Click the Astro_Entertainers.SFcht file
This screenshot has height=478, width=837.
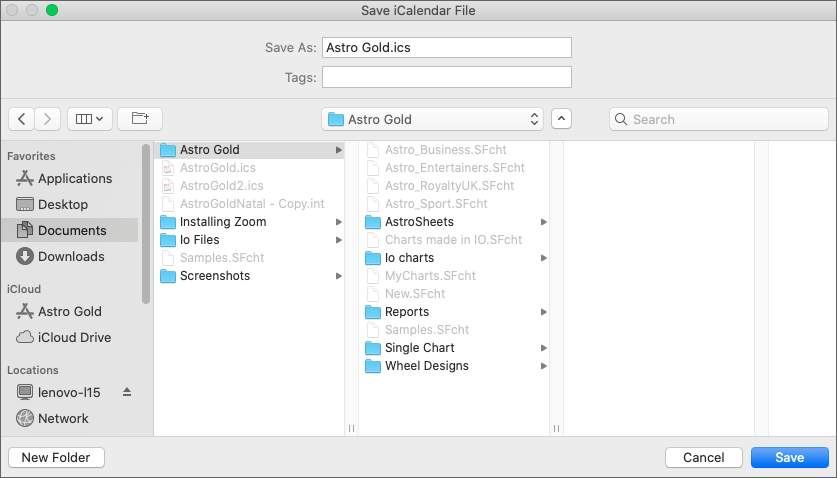[x=454, y=168]
